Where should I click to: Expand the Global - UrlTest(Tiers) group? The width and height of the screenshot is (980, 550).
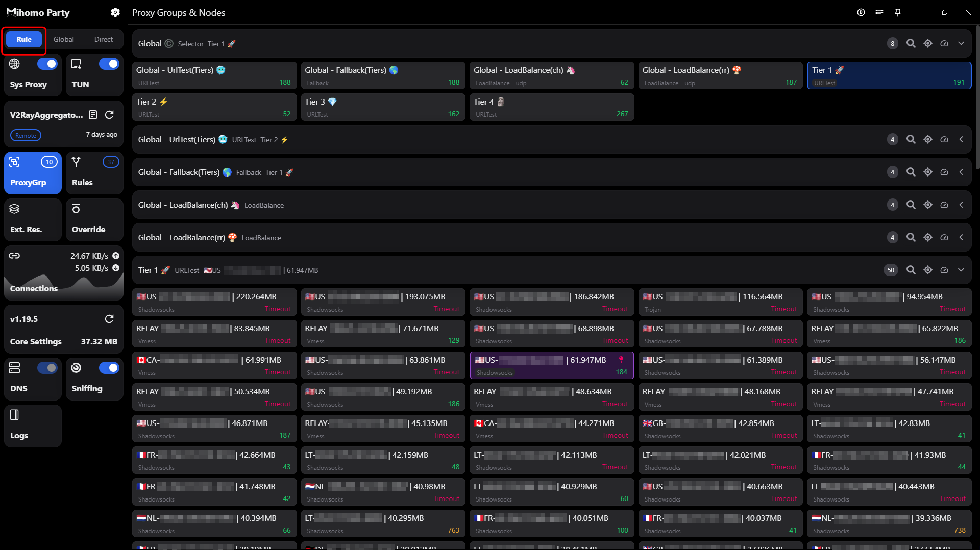pyautogui.click(x=961, y=139)
